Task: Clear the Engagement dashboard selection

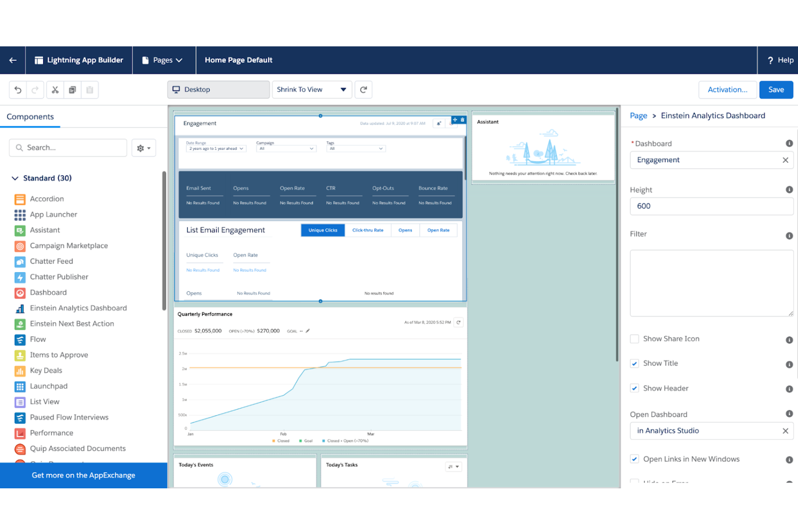Action: pos(785,160)
